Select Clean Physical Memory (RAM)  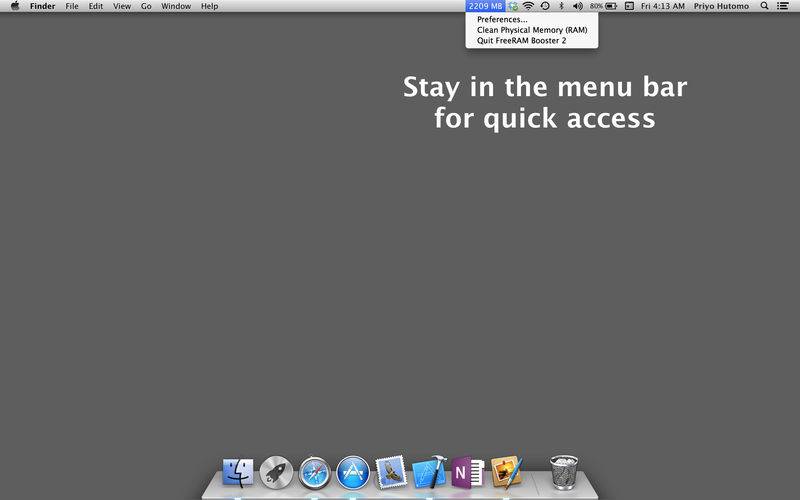click(x=532, y=30)
